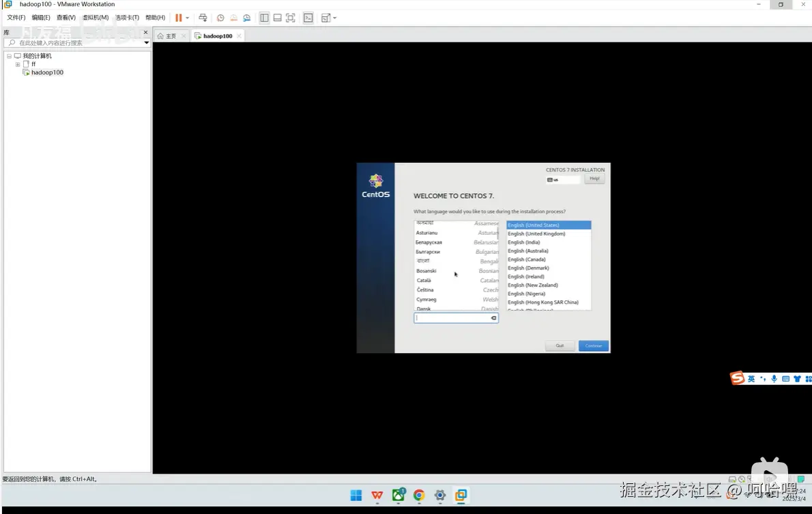Select English (United States) locale

pos(549,225)
